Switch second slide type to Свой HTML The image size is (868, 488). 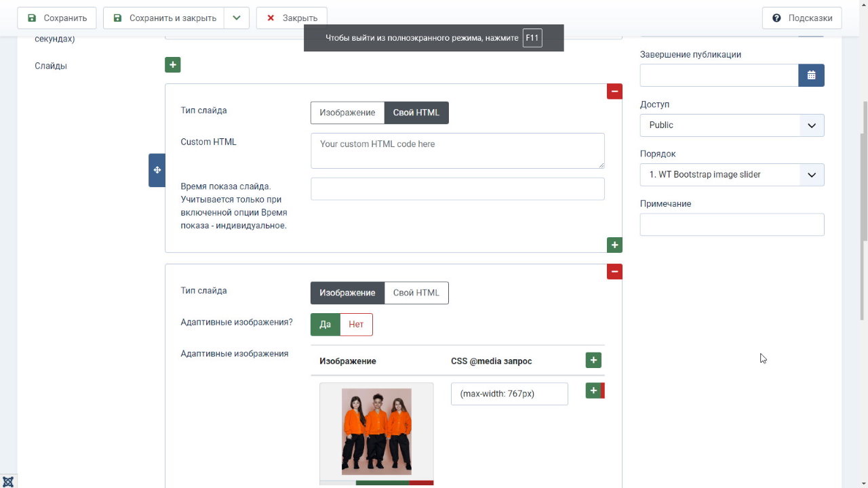[x=416, y=293]
